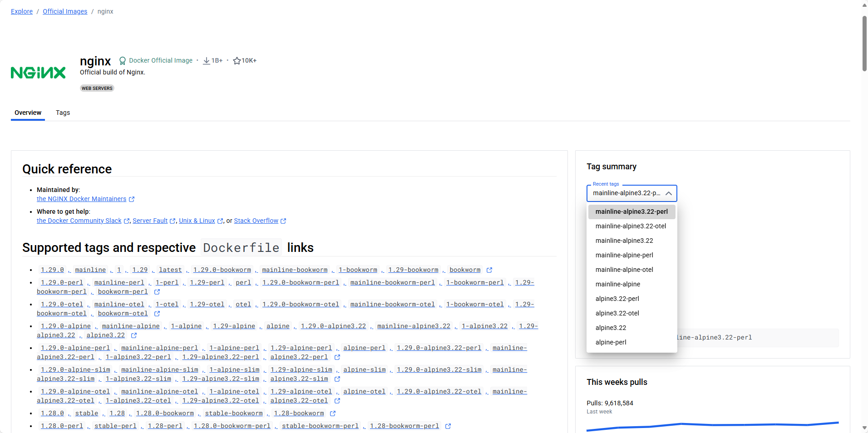Click the WEB SERVERS category chip

click(x=97, y=88)
